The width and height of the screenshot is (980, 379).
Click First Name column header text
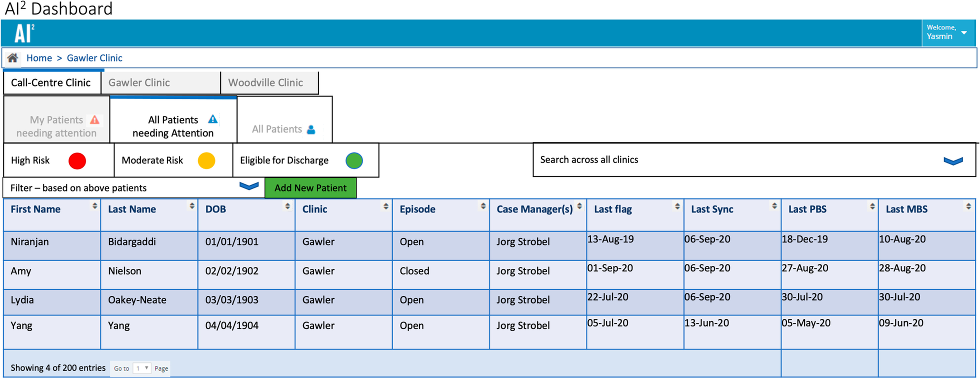[x=35, y=209]
